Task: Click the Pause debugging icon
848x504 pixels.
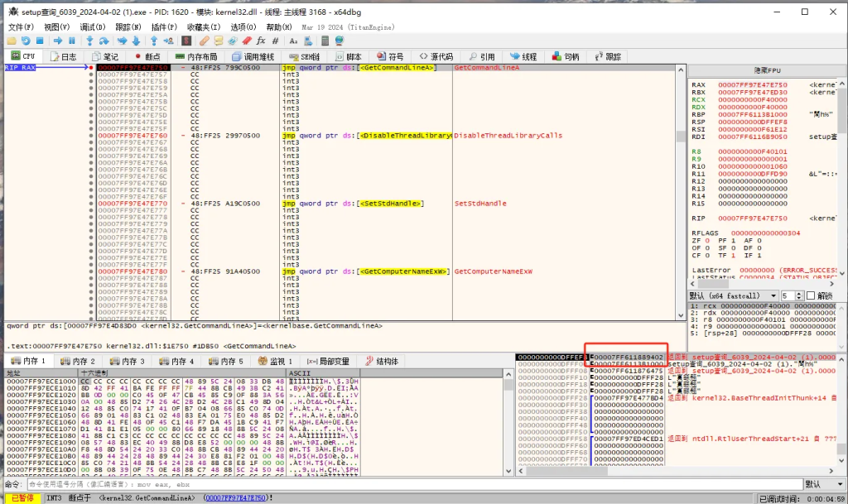Action: pyautogui.click(x=72, y=41)
